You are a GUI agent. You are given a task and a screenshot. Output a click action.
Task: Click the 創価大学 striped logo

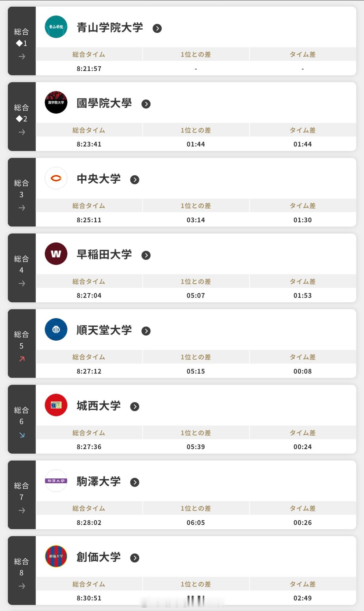point(56,556)
